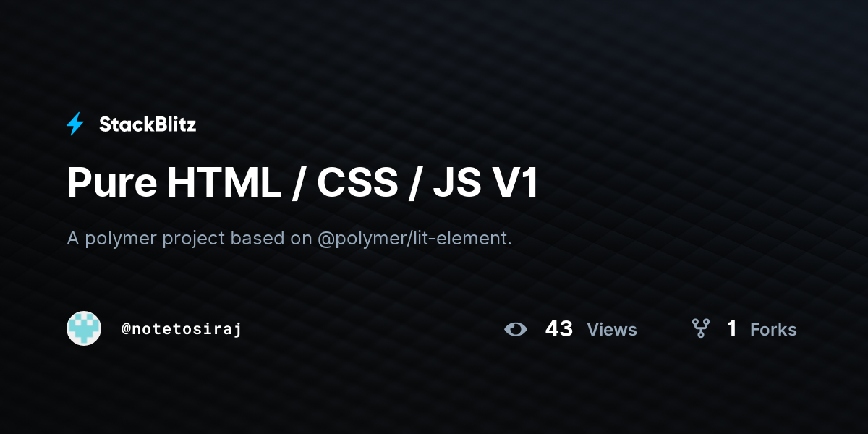868x434 pixels.
Task: Open the Pure HTML / CSS / JS V1 title
Action: pos(303,183)
